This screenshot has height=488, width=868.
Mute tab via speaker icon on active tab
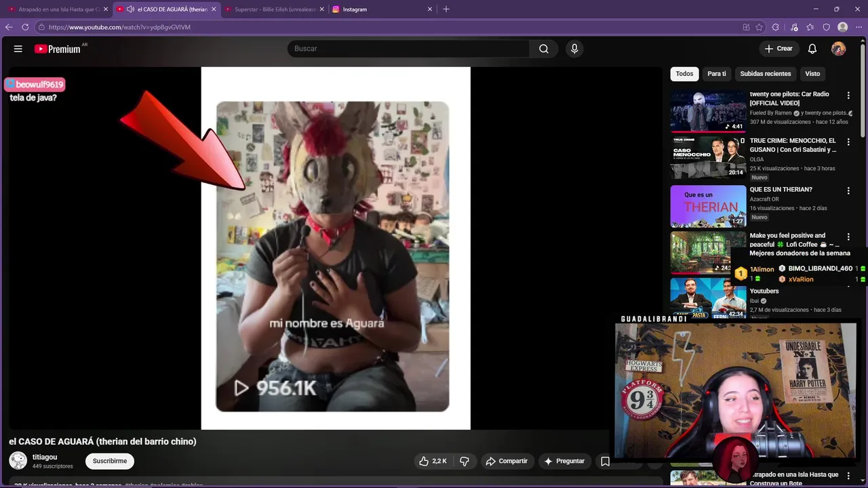pos(130,9)
